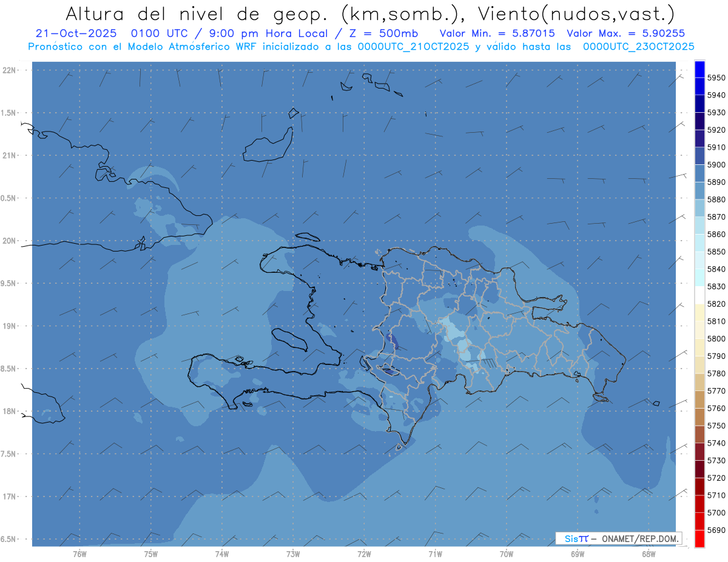Select the '5710' colorbar value

[716, 495]
